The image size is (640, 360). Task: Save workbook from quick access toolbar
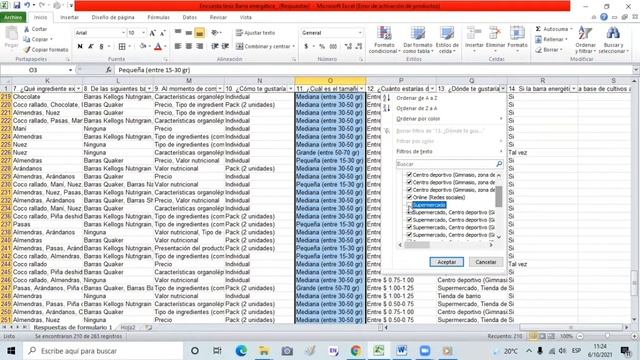16,5
